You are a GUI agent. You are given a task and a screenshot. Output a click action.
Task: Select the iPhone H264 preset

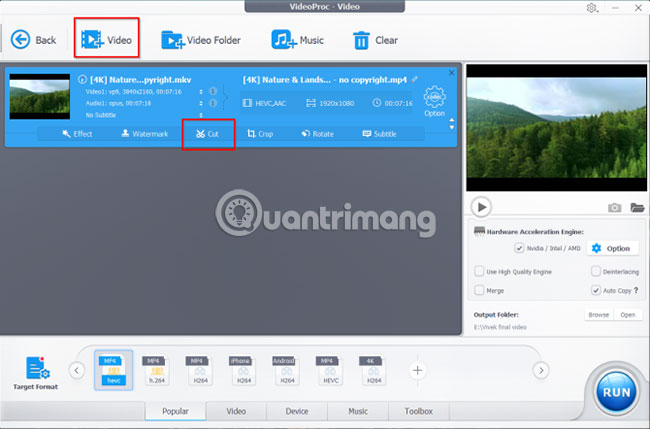[x=243, y=370]
